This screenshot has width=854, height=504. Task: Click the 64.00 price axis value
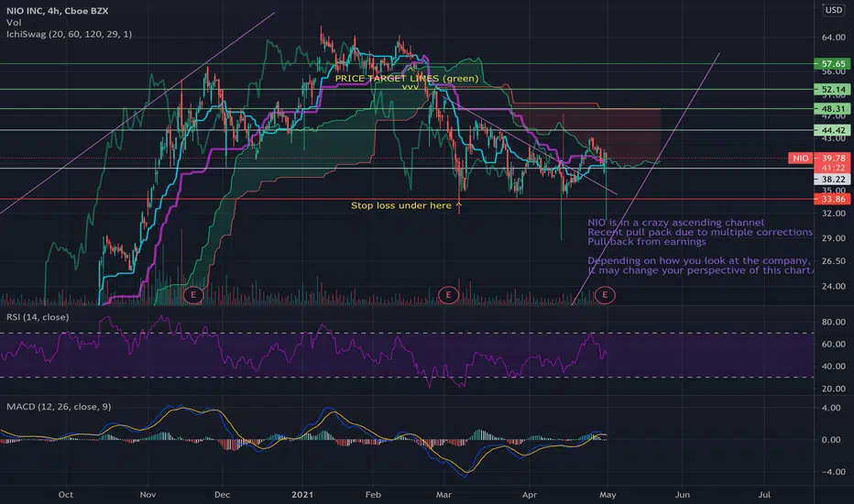point(833,38)
